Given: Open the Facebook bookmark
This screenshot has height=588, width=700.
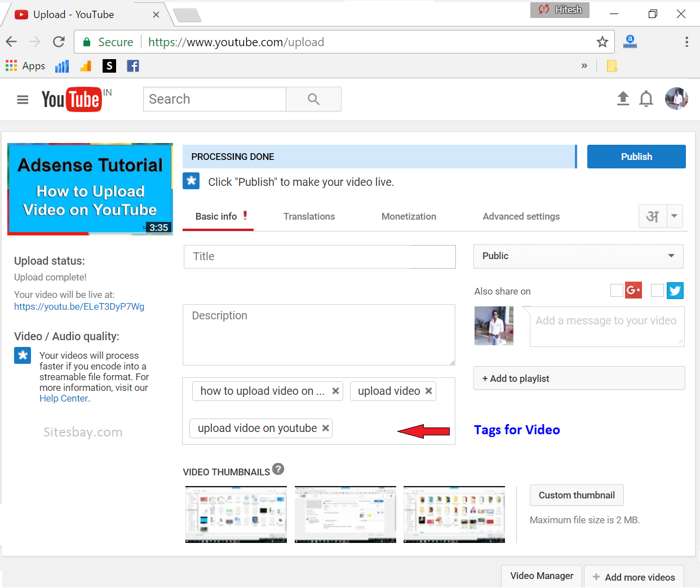Looking at the screenshot, I should (133, 66).
